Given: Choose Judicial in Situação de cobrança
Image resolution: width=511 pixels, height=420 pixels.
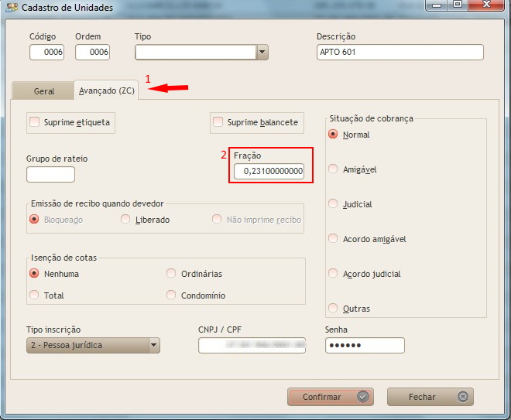Looking at the screenshot, I should [x=334, y=204].
